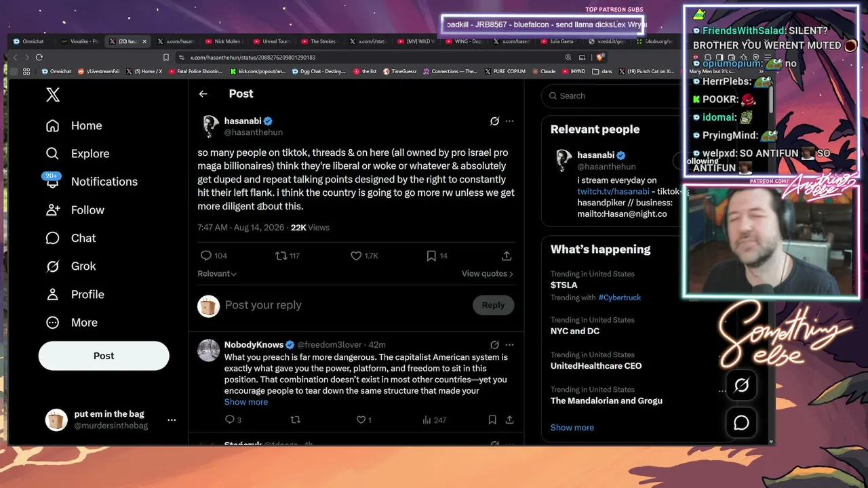Reload the page in the browser
868x488 pixels.
click(x=39, y=58)
